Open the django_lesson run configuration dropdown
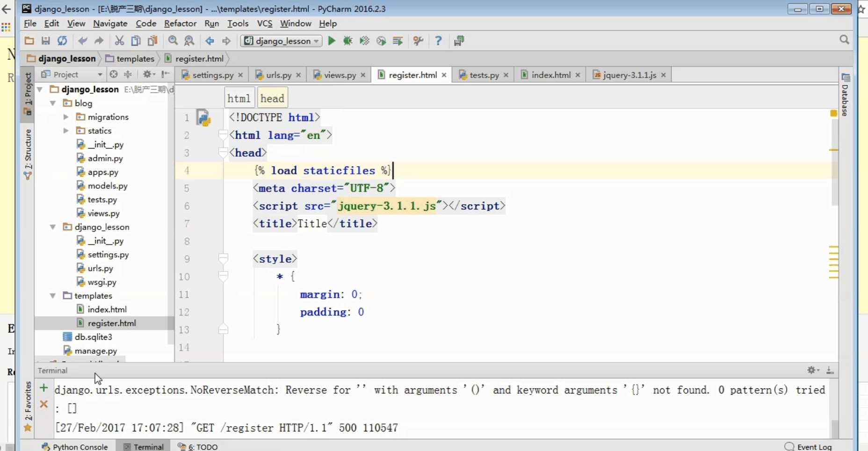Viewport: 868px width, 451px height. click(x=281, y=41)
